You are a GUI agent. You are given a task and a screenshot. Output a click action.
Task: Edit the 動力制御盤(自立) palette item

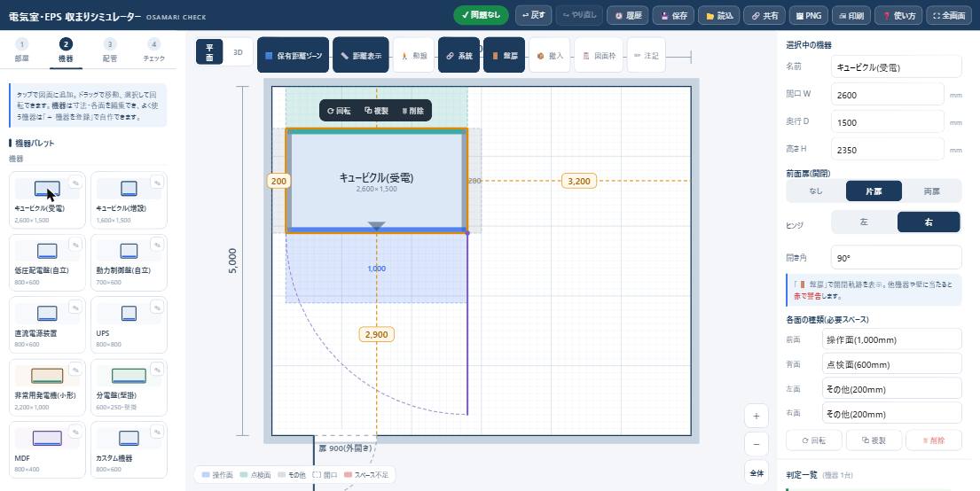157,245
